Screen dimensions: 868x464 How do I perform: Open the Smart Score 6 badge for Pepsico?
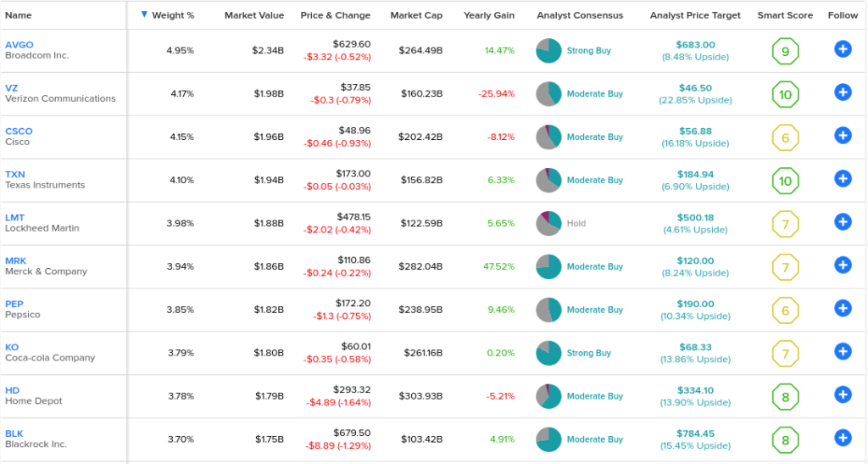[785, 310]
